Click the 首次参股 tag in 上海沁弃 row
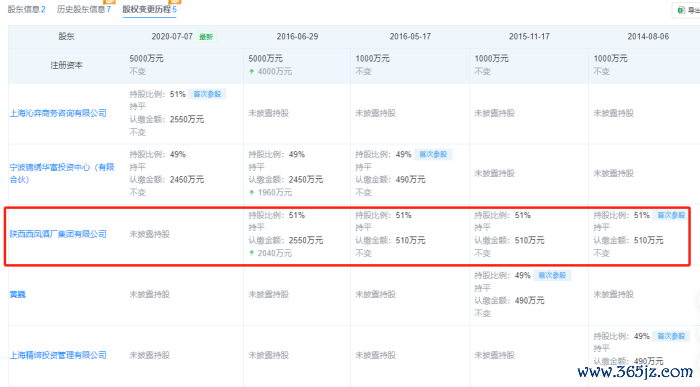700x387 pixels. pyautogui.click(x=207, y=94)
